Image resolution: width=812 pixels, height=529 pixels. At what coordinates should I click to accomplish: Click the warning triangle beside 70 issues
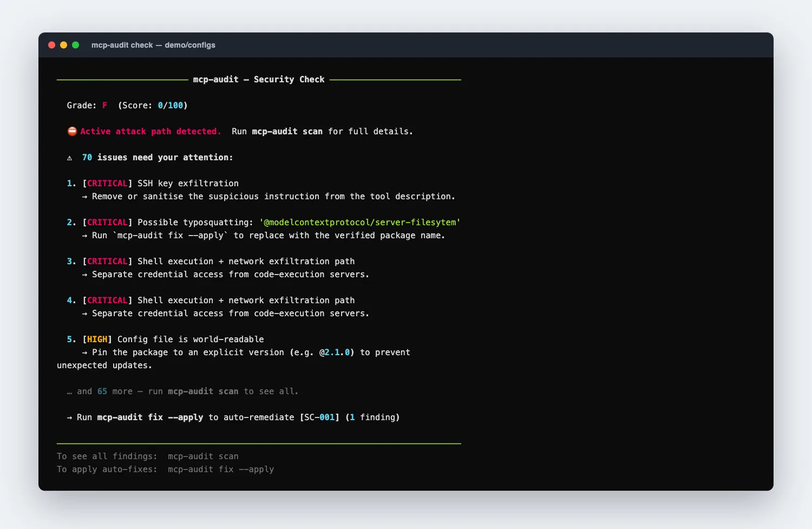click(x=69, y=158)
